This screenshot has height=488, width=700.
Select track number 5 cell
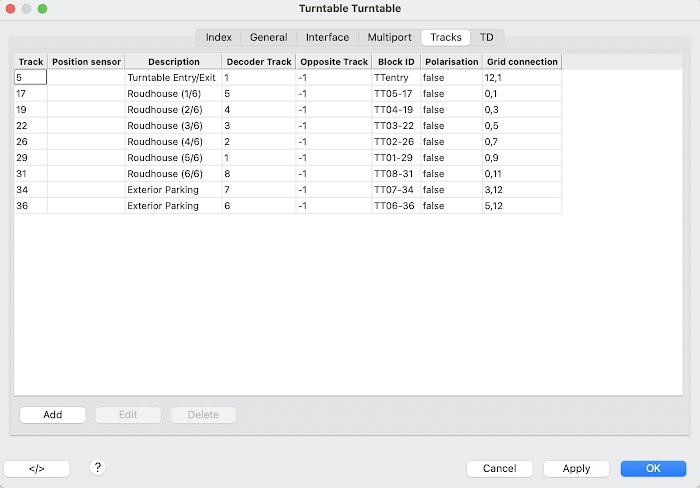[30, 78]
